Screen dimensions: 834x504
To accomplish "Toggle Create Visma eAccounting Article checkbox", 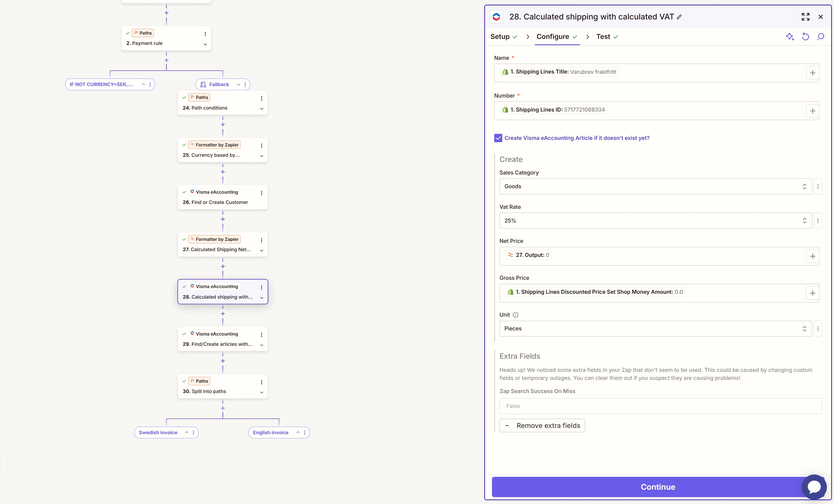I will [498, 138].
